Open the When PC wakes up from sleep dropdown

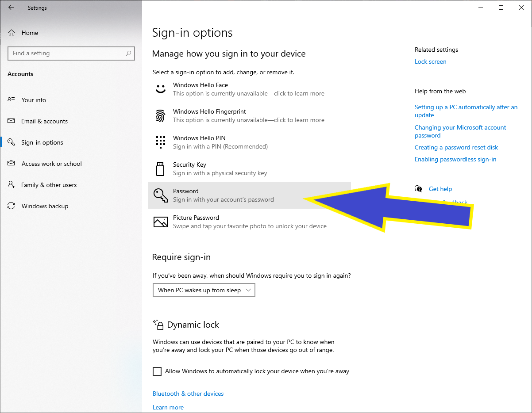204,290
